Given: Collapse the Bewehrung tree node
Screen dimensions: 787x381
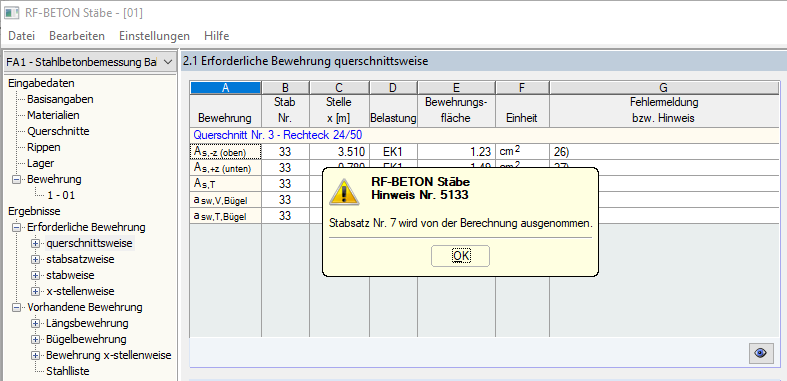Looking at the screenshot, I should tap(17, 180).
